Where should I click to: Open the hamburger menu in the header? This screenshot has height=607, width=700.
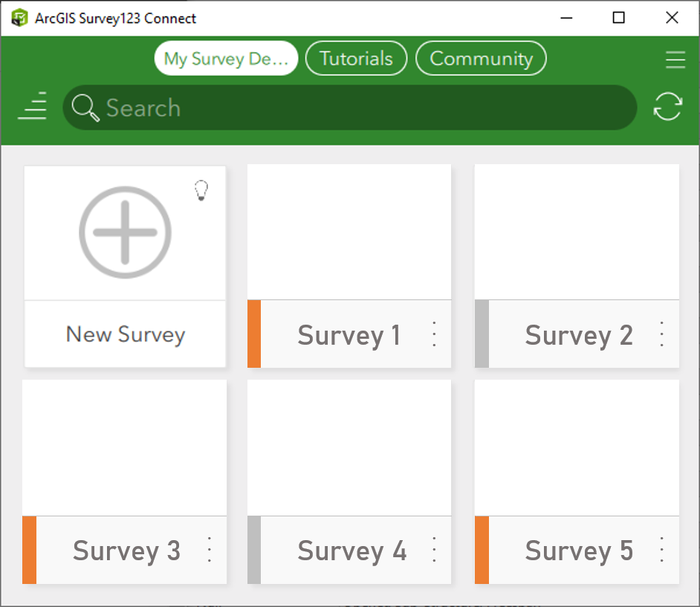pyautogui.click(x=675, y=59)
